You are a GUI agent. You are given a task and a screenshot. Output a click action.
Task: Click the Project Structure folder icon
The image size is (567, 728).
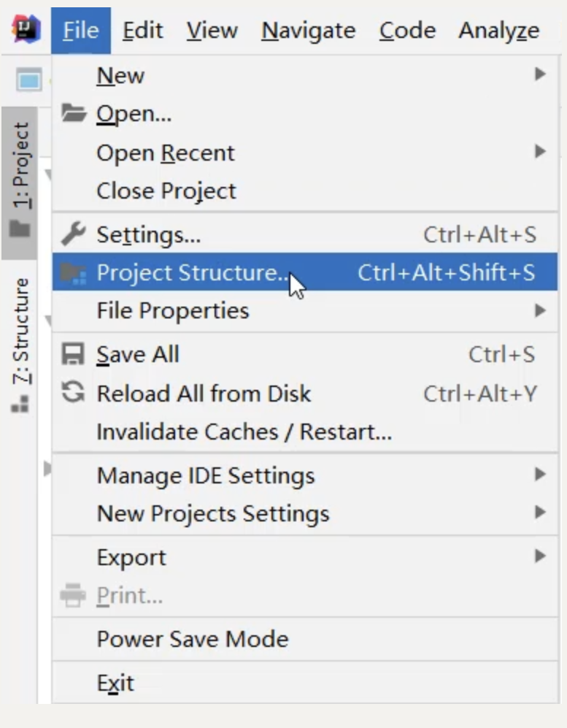pyautogui.click(x=73, y=273)
